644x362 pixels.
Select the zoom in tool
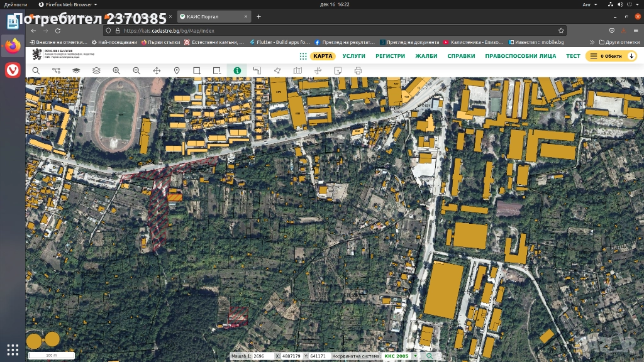[116, 71]
